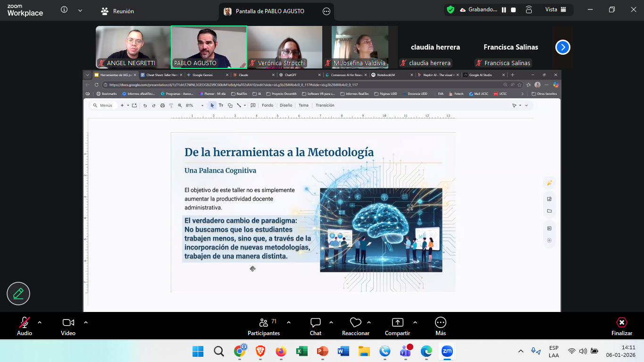The image size is (644, 362).
Task: Show next participants with blue arrow
Action: tap(563, 47)
